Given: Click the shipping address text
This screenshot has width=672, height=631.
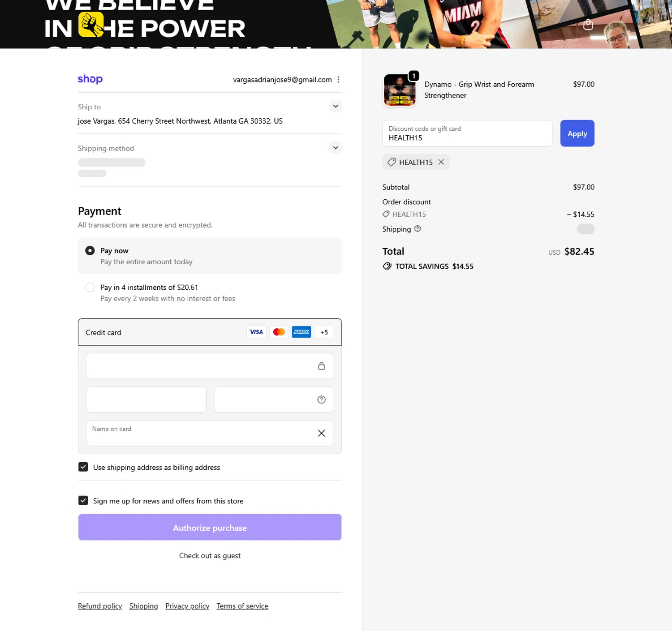Looking at the screenshot, I should 180,121.
